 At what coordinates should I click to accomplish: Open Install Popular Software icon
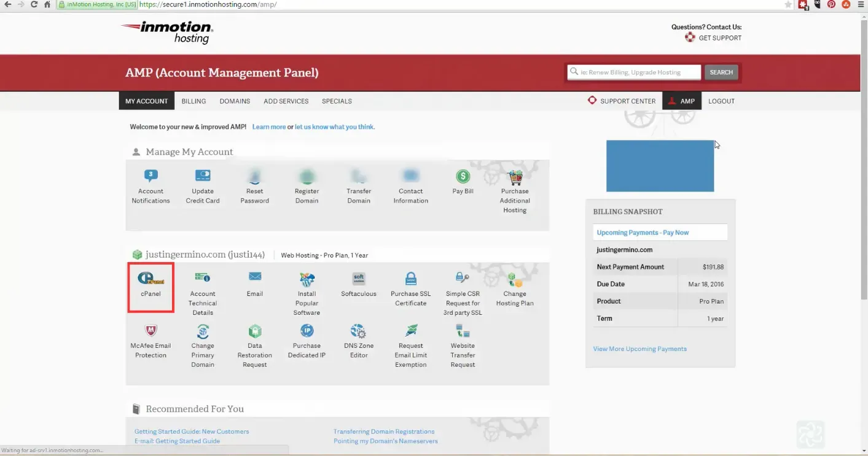coord(307,279)
